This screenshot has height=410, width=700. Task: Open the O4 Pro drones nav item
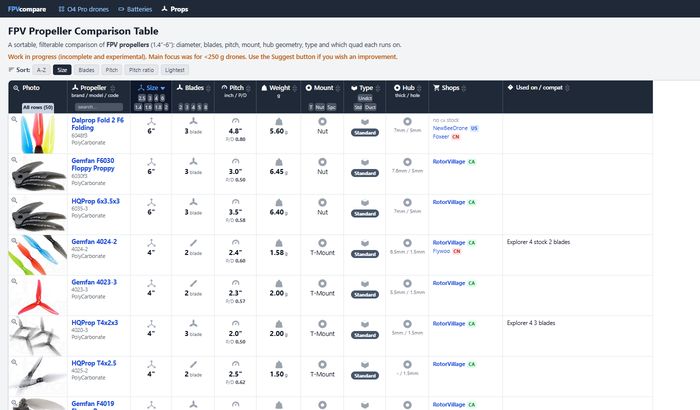(83, 9)
